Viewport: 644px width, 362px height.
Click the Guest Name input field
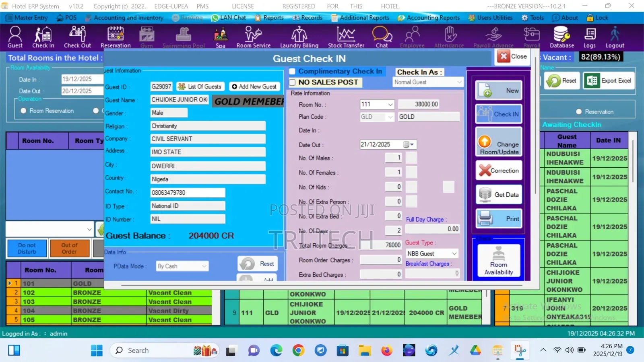click(x=180, y=100)
